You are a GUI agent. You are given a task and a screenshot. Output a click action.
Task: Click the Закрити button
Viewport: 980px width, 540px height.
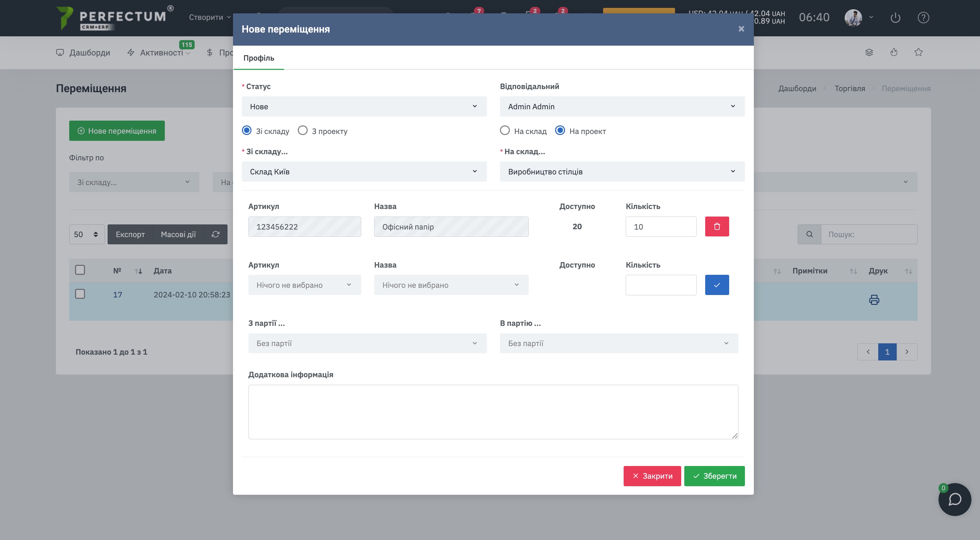pyautogui.click(x=652, y=476)
